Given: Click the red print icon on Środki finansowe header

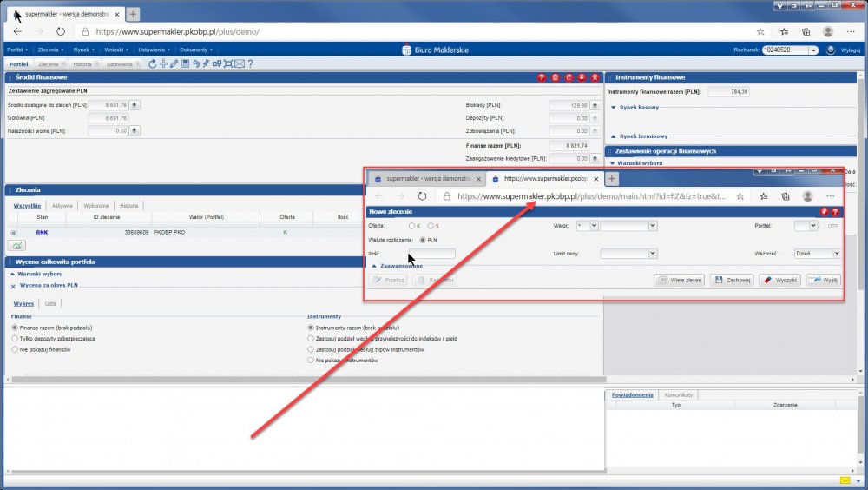Looking at the screenshot, I should (556, 77).
